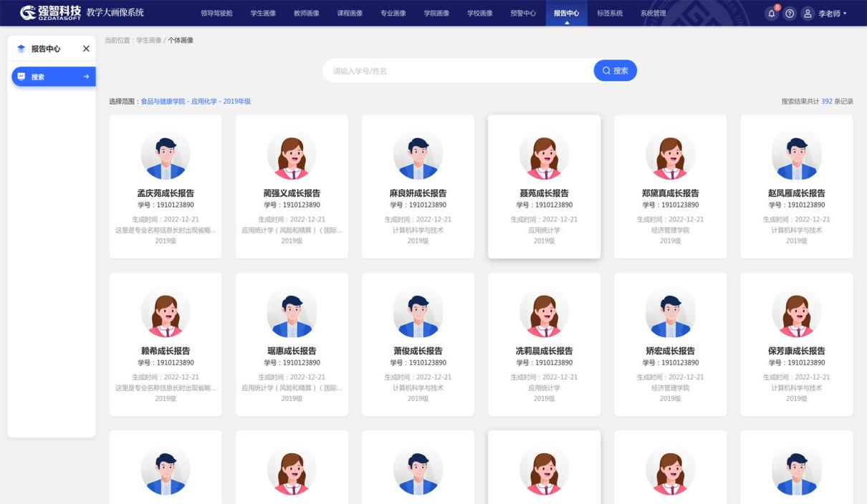
Task: Open the 预警中心 menu tab
Action: point(522,14)
